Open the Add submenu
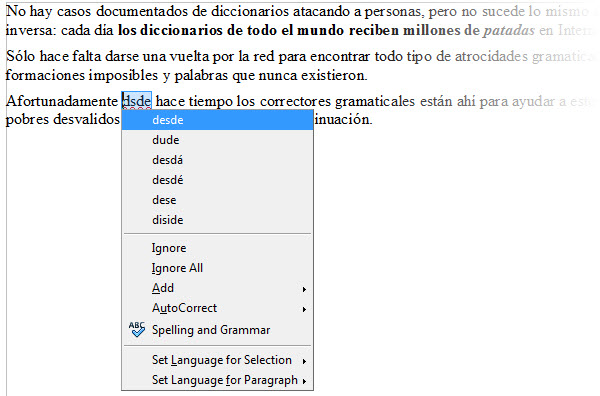The image size is (600, 396). coord(217,288)
